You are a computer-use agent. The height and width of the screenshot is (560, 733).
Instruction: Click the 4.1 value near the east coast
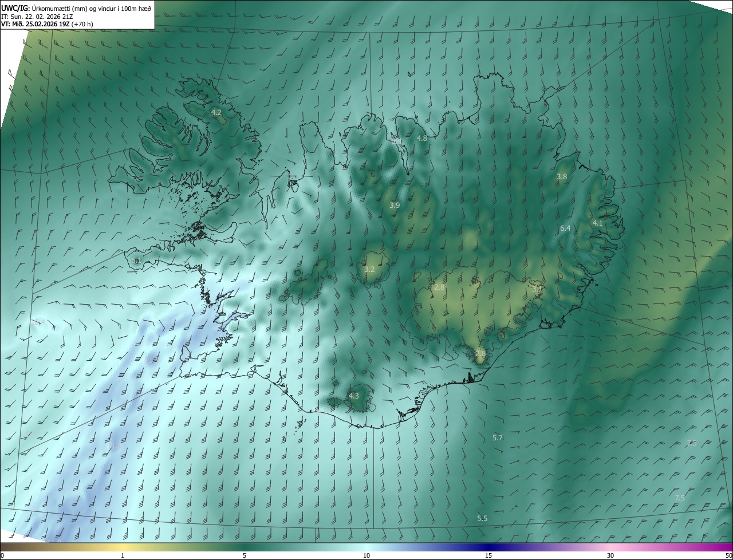coord(597,223)
